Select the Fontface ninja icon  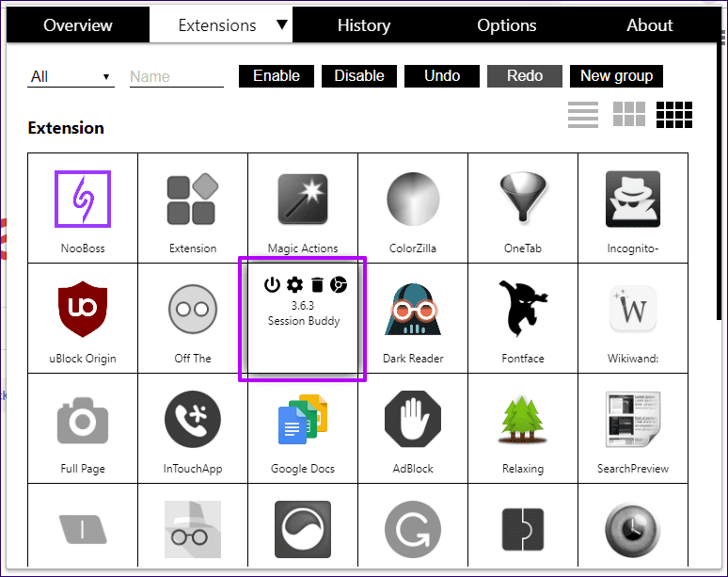coord(523,308)
